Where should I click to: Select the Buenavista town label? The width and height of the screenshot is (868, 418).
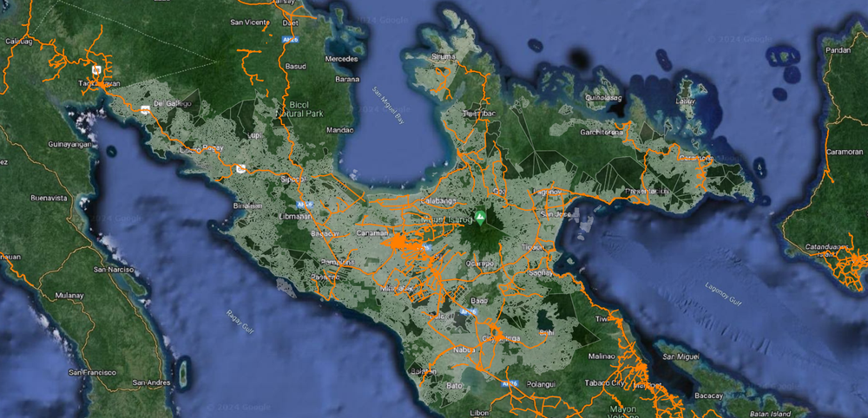(49, 198)
